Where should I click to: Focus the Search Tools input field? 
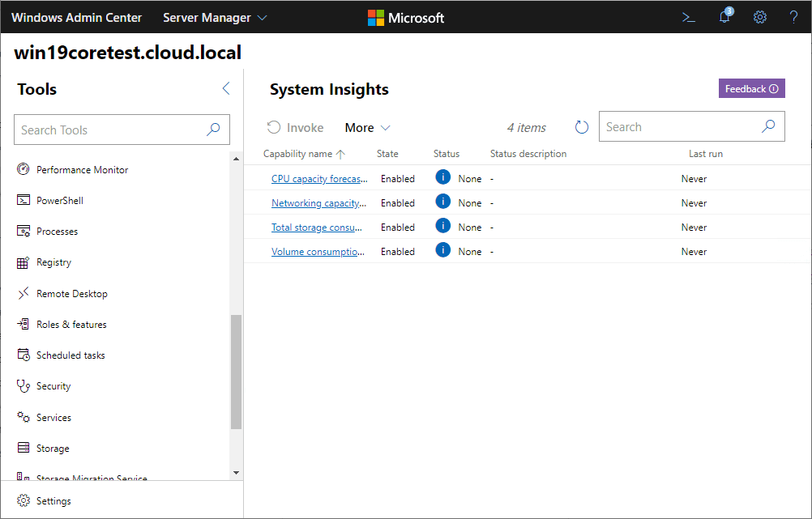(109, 130)
